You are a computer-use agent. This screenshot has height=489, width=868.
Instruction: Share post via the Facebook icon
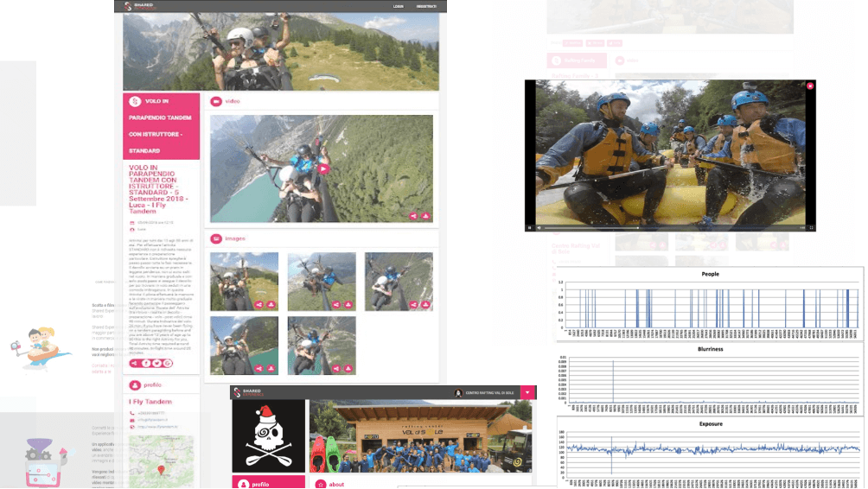point(146,364)
